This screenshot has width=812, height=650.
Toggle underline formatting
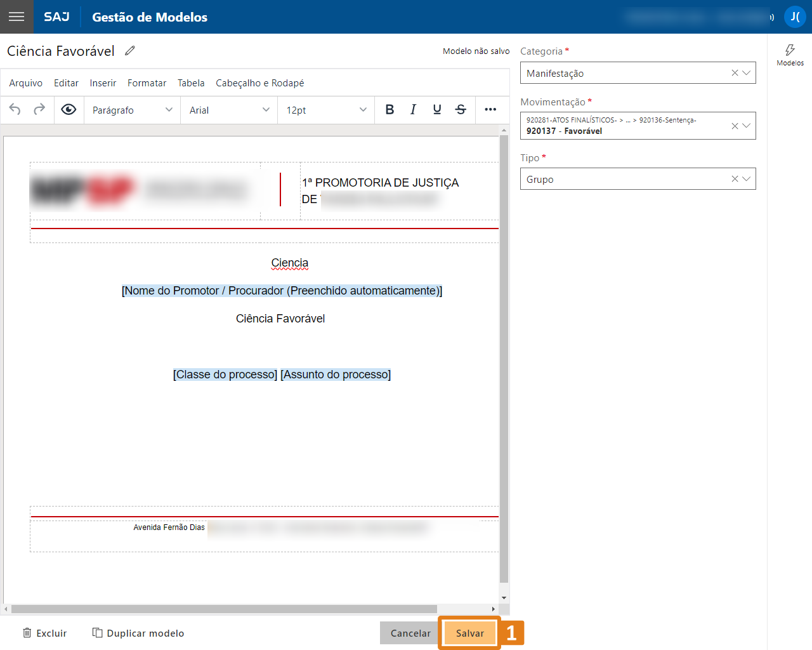click(x=437, y=110)
